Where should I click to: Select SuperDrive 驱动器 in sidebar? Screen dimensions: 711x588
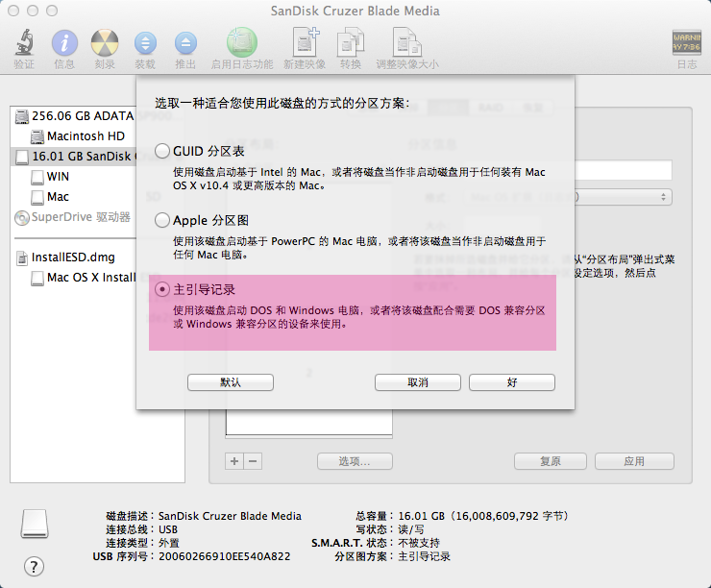tap(75, 217)
